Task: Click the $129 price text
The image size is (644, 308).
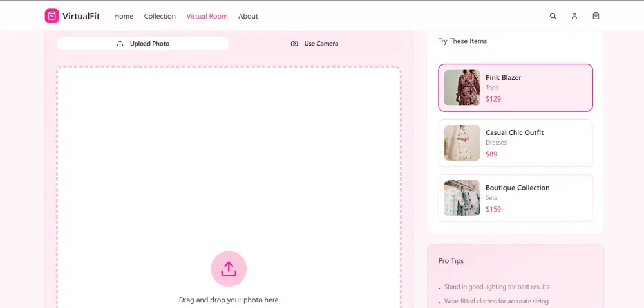Action: pyautogui.click(x=493, y=99)
